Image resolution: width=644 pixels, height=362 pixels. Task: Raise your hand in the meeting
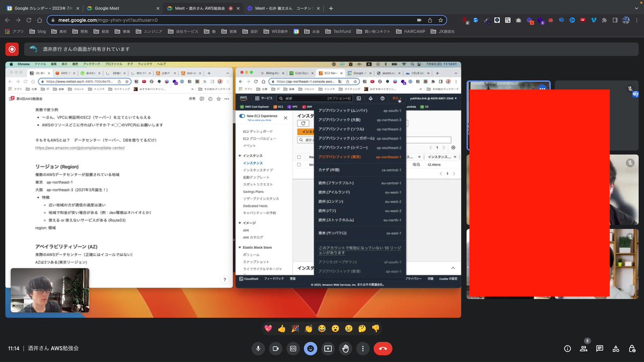click(346, 349)
